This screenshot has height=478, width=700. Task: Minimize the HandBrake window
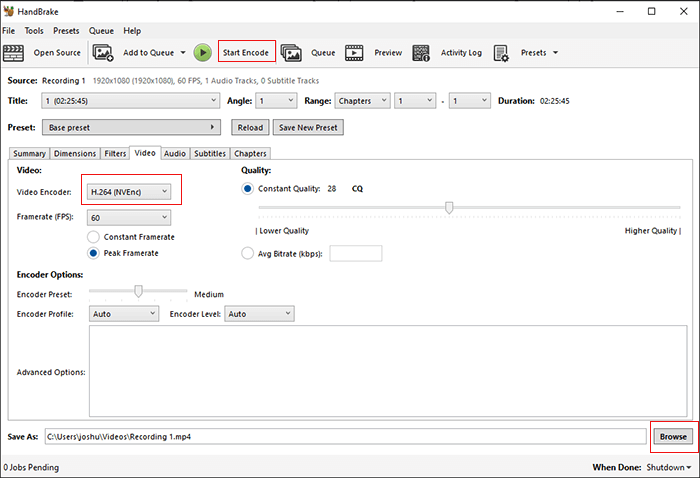620,11
